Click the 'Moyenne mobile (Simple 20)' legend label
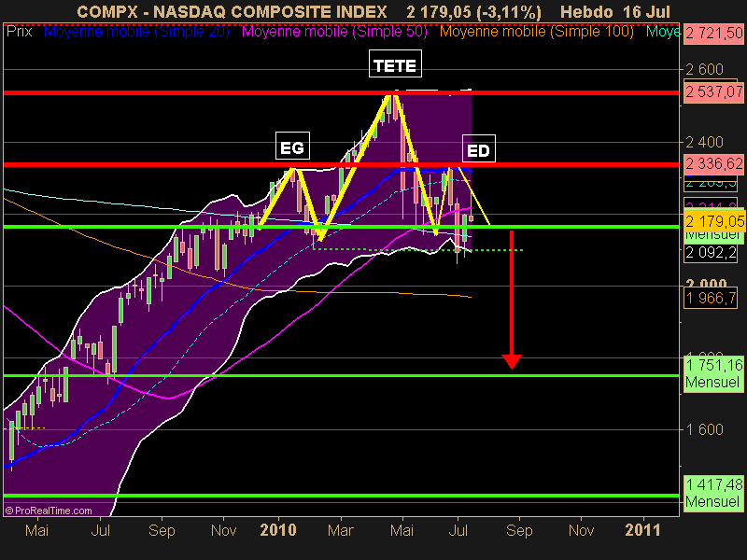The width and height of the screenshot is (747, 560). (x=136, y=32)
